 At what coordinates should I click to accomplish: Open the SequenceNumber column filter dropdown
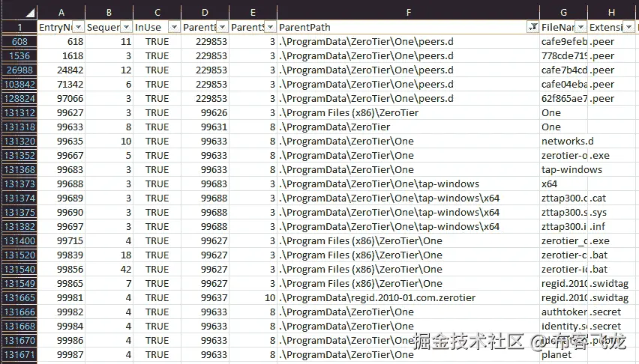pyautogui.click(x=126, y=27)
